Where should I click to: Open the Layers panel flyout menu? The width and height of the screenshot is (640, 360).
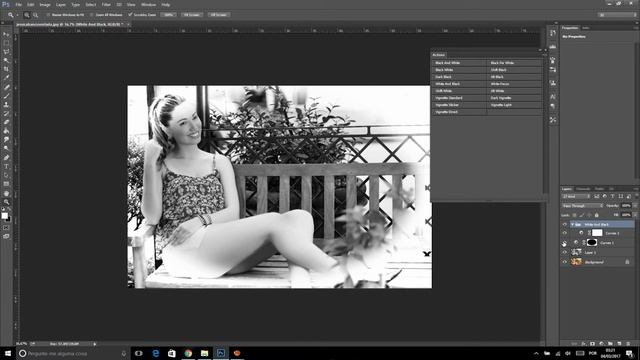click(636, 189)
